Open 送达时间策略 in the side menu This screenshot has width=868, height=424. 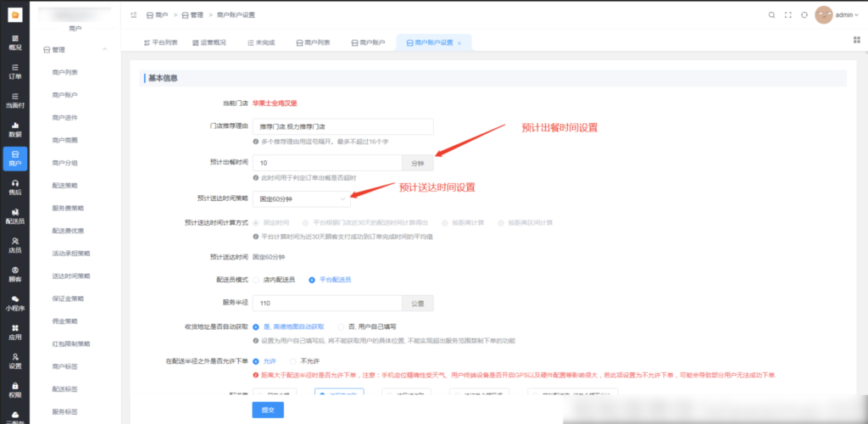(x=71, y=276)
